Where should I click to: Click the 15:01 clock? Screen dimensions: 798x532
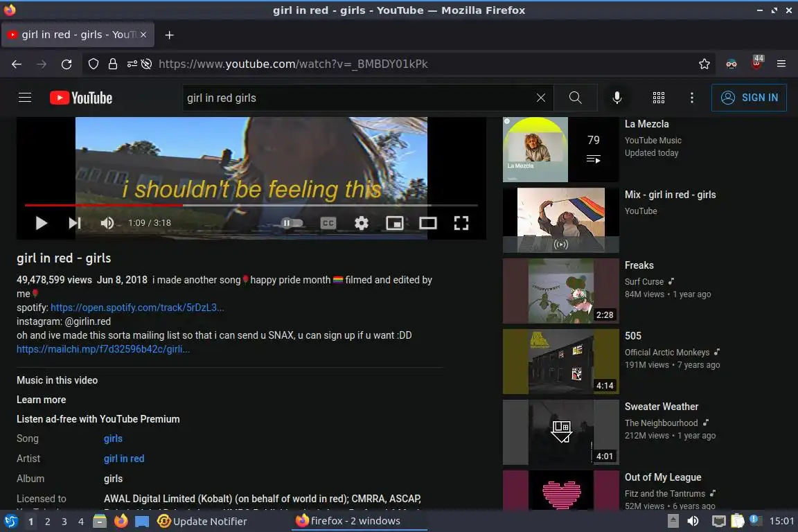pyautogui.click(x=781, y=522)
